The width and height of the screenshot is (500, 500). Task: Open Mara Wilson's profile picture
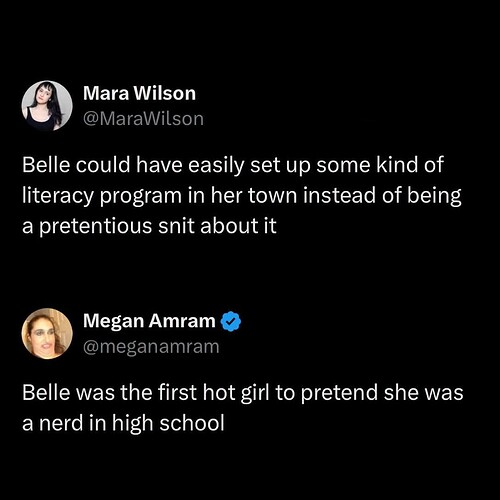[47, 106]
